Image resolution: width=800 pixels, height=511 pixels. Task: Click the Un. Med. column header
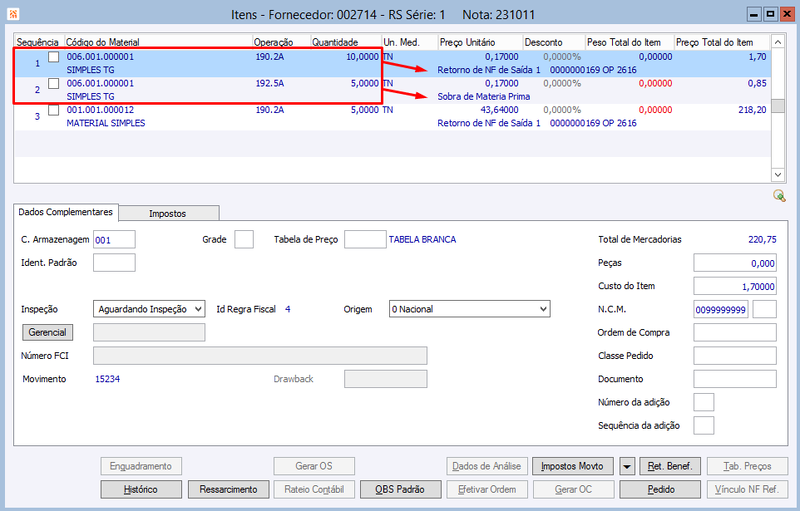click(x=410, y=42)
